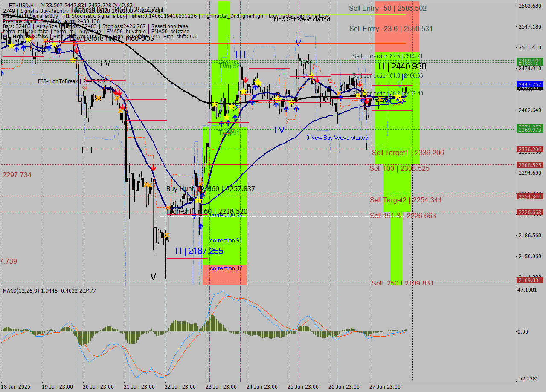
Task: Click the II | 2187.255 wave label
Action: coord(200,251)
